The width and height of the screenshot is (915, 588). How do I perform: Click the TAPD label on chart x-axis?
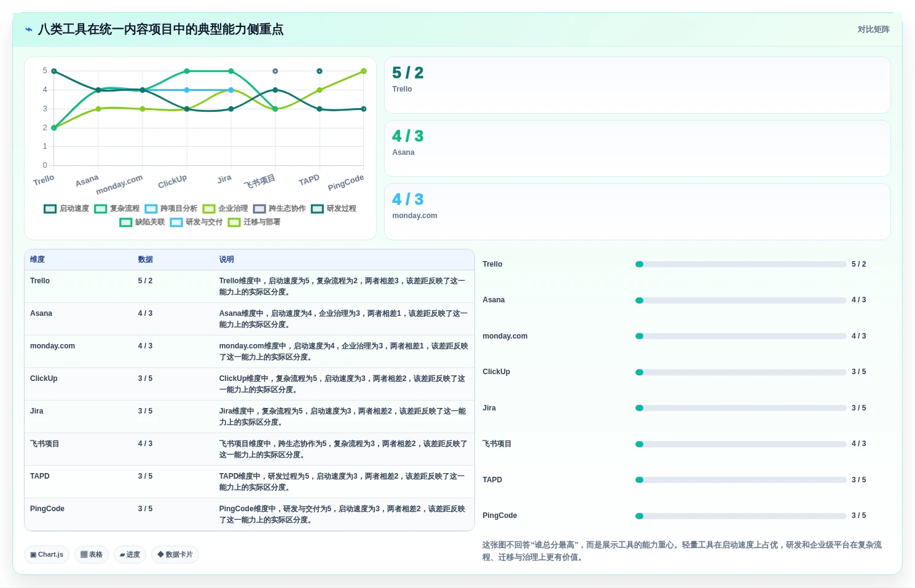click(x=309, y=180)
